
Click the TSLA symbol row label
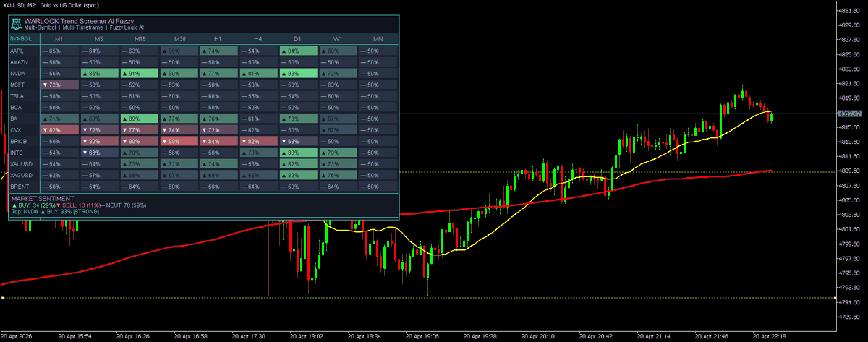pyautogui.click(x=17, y=96)
